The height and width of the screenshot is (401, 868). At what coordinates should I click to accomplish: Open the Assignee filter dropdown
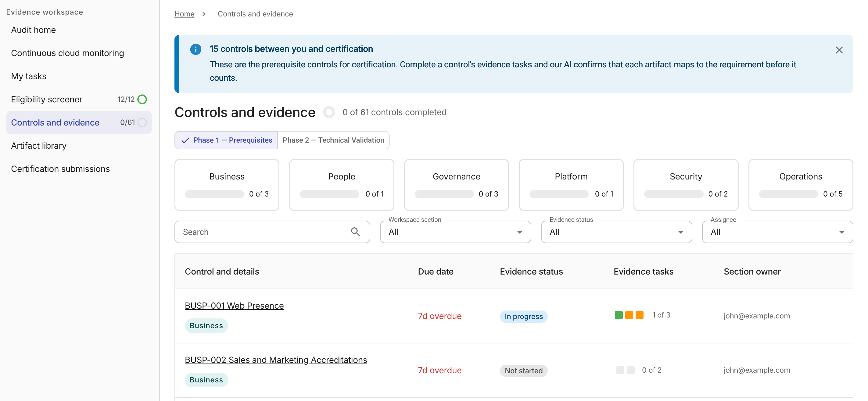pyautogui.click(x=777, y=232)
